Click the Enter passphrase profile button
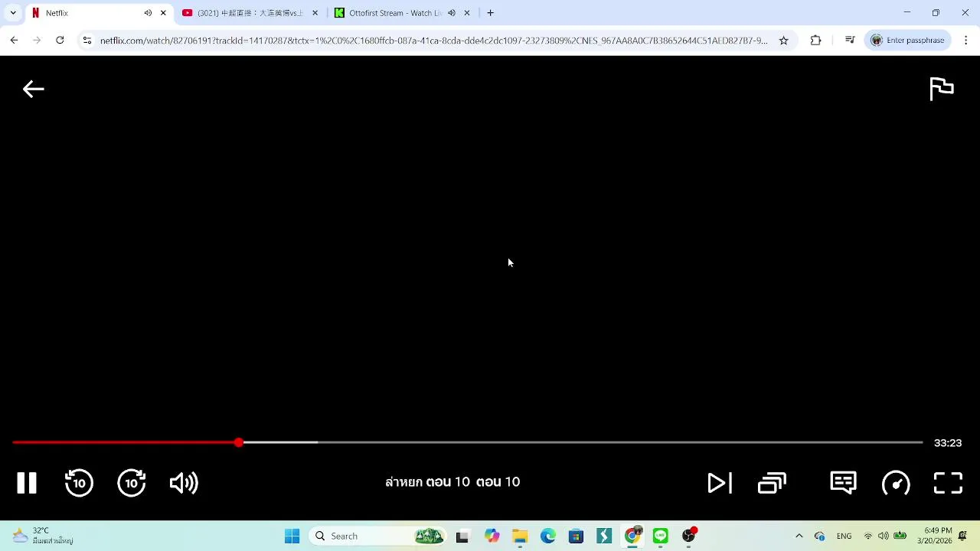This screenshot has height=551, width=980. coord(909,41)
